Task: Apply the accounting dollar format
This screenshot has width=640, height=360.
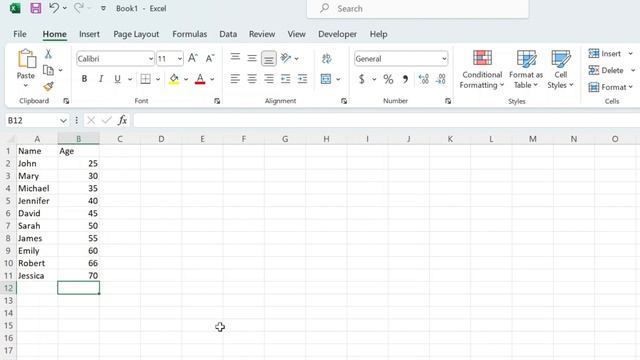Action: pos(362,79)
